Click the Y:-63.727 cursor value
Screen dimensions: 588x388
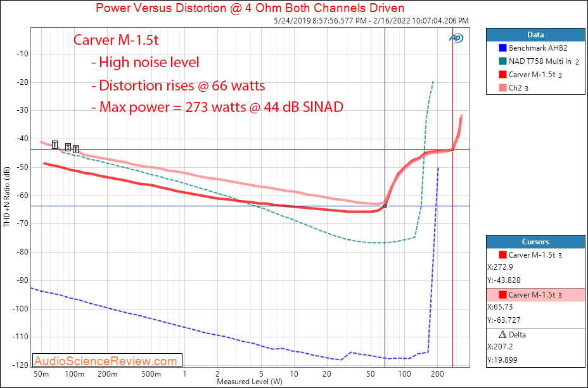point(504,320)
